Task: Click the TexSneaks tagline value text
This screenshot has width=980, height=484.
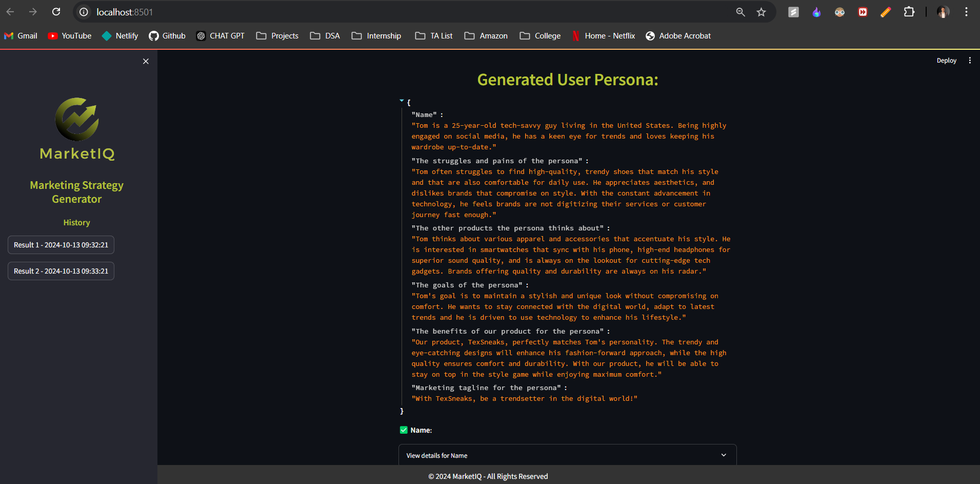Action: tap(525, 399)
